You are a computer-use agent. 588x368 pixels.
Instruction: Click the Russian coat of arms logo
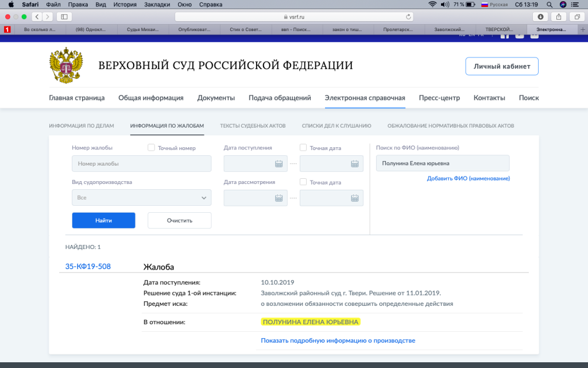(67, 66)
